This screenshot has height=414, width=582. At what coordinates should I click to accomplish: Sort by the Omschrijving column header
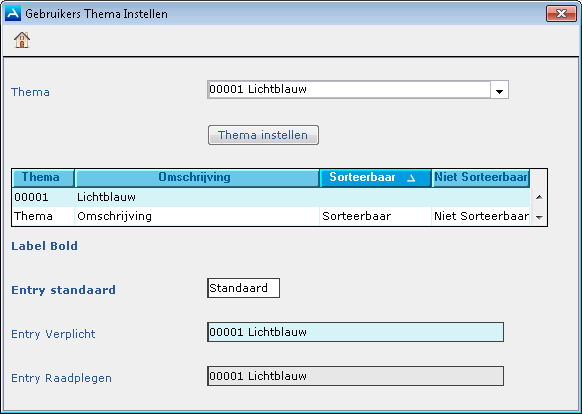[197, 177]
